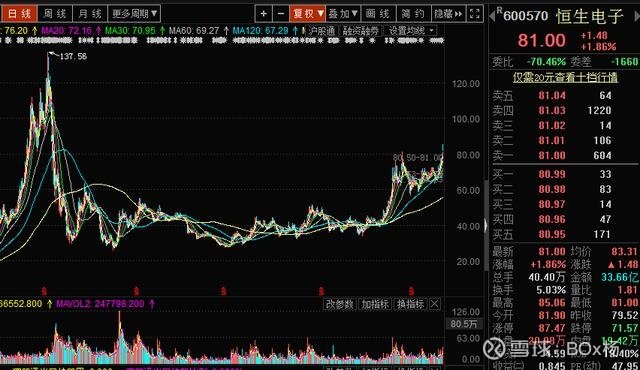This screenshot has height=370, width=640.
Task: Open 设置均线 dropdown
Action: pos(411,31)
